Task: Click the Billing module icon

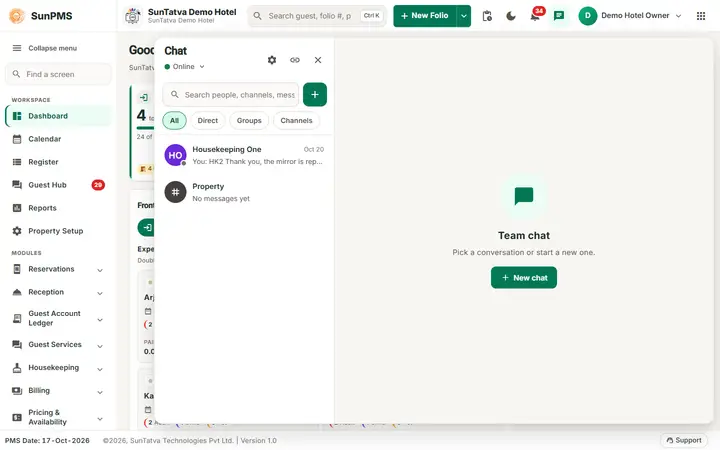Action: click(x=17, y=391)
